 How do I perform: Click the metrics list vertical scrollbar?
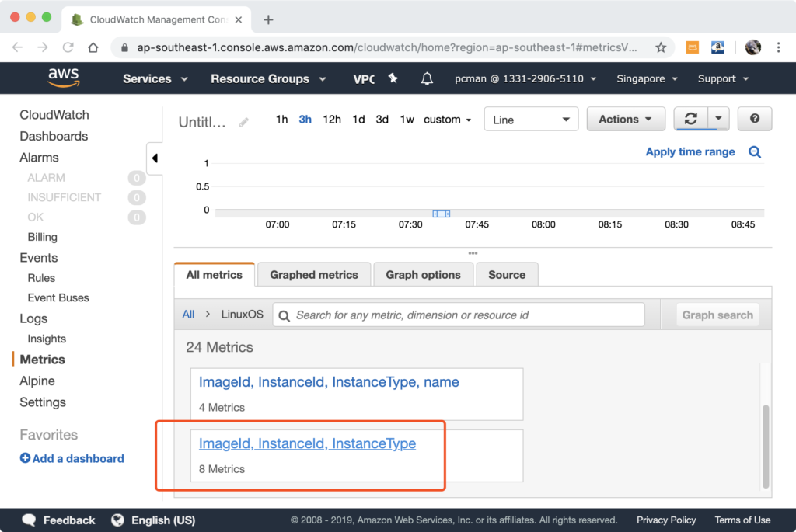point(766,446)
